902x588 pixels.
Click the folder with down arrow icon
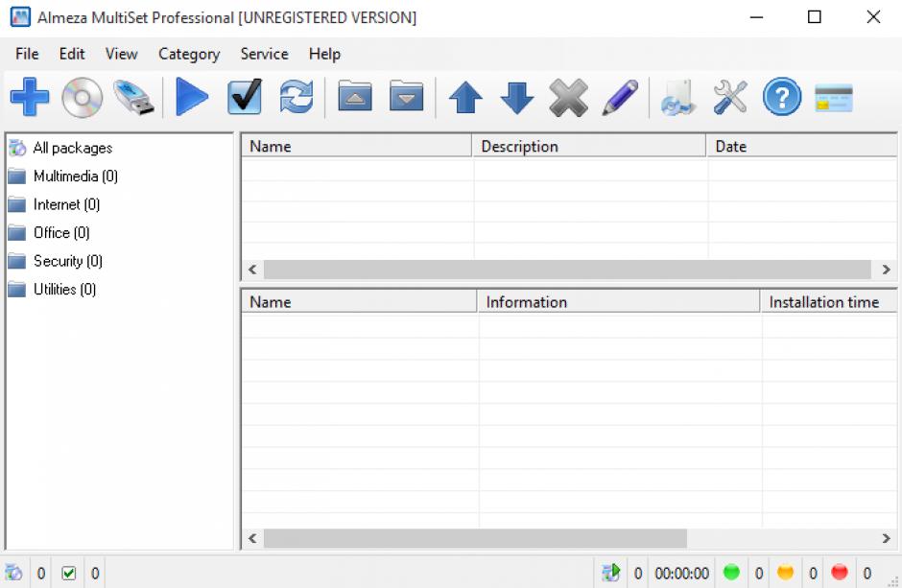pos(407,96)
